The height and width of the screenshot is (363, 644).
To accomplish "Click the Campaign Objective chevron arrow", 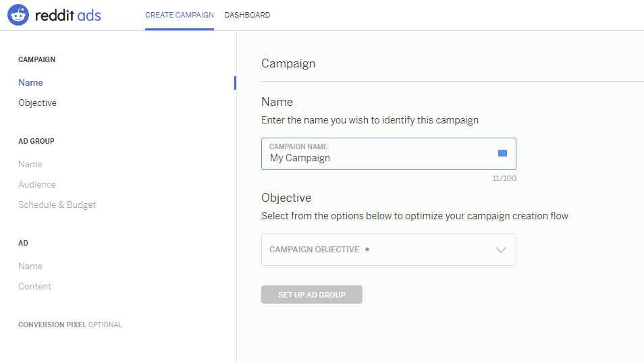I will click(x=501, y=250).
